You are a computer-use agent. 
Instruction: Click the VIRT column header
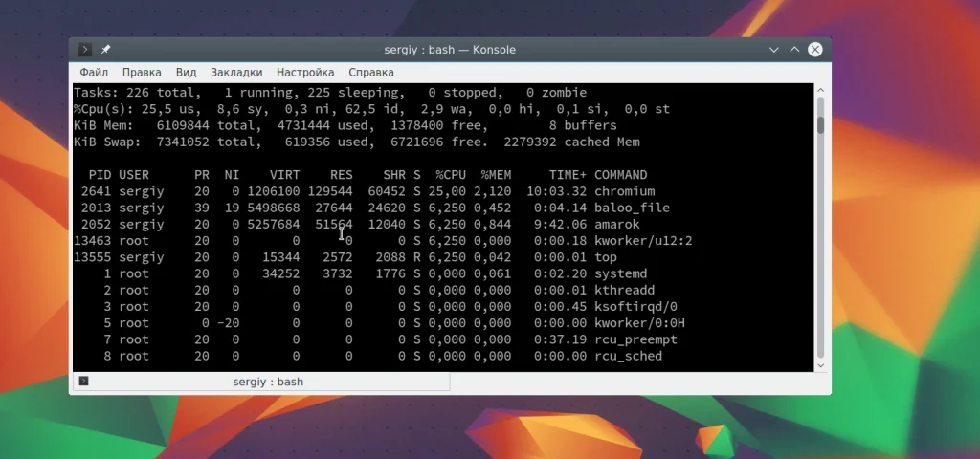pos(284,175)
